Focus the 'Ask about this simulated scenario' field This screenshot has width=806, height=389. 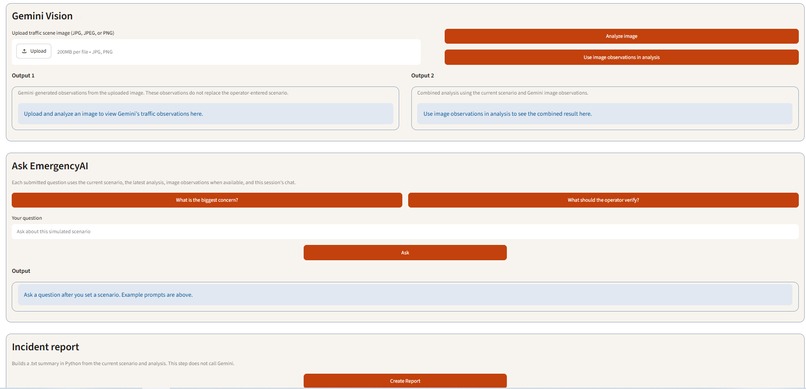[x=405, y=231]
